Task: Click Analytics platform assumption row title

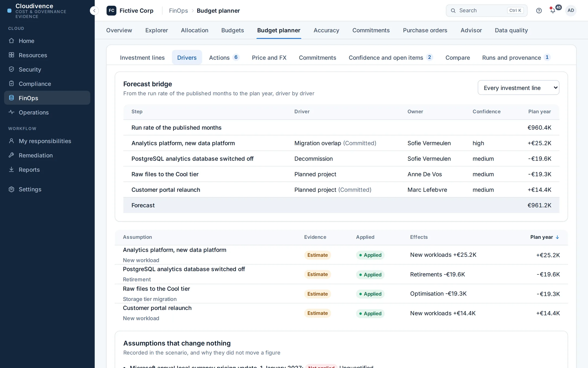Action: coord(174,250)
